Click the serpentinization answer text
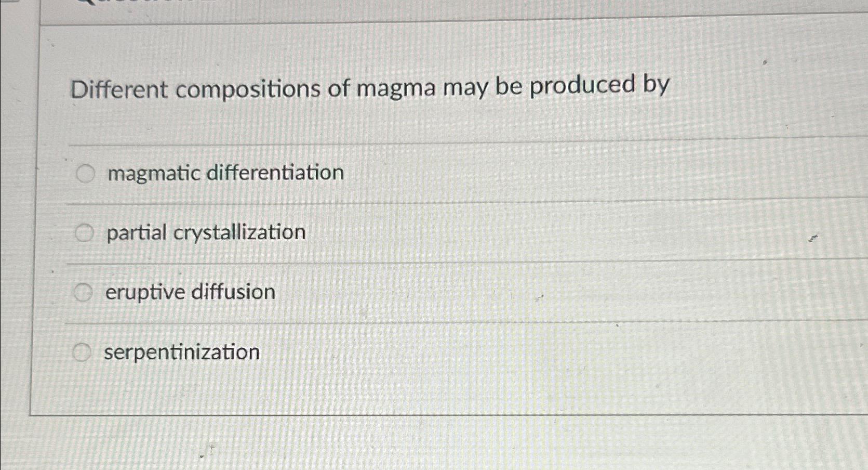 (x=181, y=352)
